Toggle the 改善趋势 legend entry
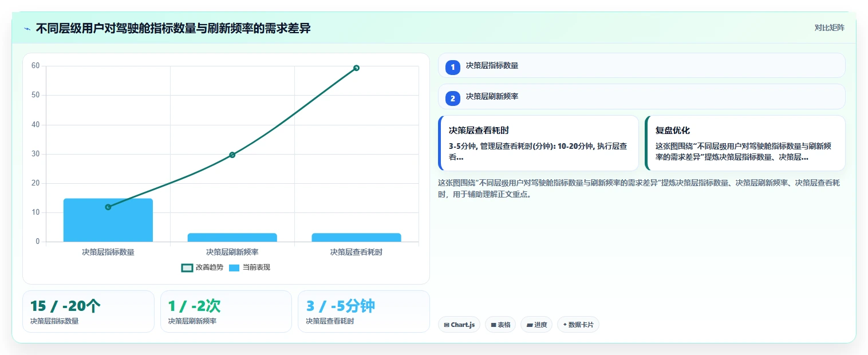This screenshot has height=355, width=868. pyautogui.click(x=202, y=267)
